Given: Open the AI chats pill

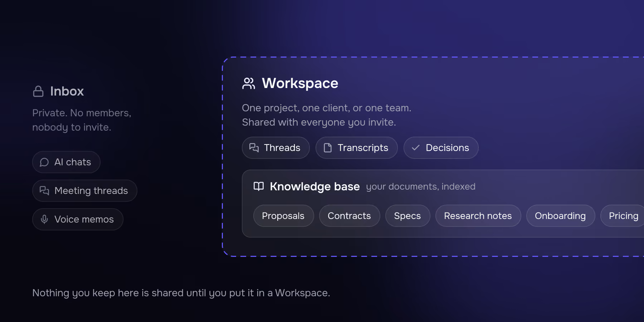Looking at the screenshot, I should 66,162.
